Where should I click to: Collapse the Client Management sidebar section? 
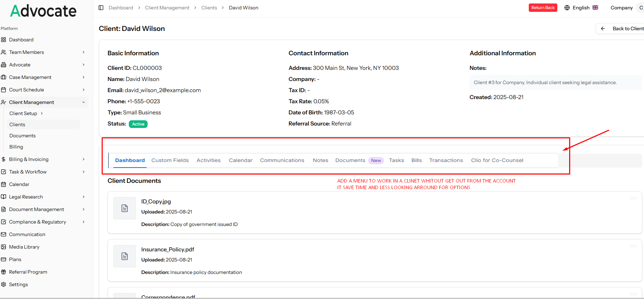[84, 102]
